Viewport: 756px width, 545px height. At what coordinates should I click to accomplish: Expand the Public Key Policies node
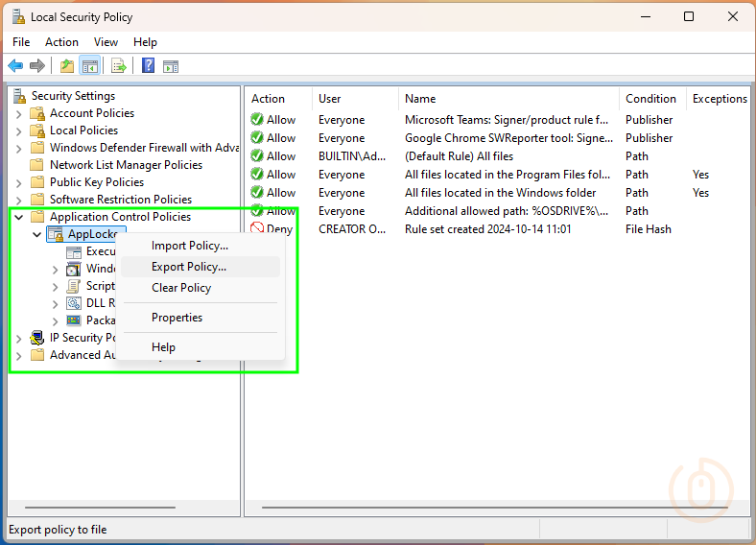tap(18, 182)
